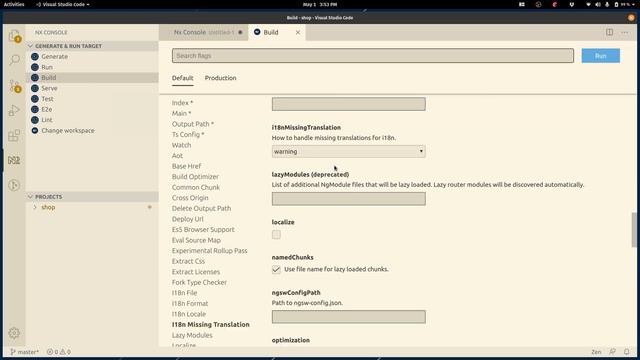Click the Generate target icon
The image size is (640, 360).
(x=35, y=57)
